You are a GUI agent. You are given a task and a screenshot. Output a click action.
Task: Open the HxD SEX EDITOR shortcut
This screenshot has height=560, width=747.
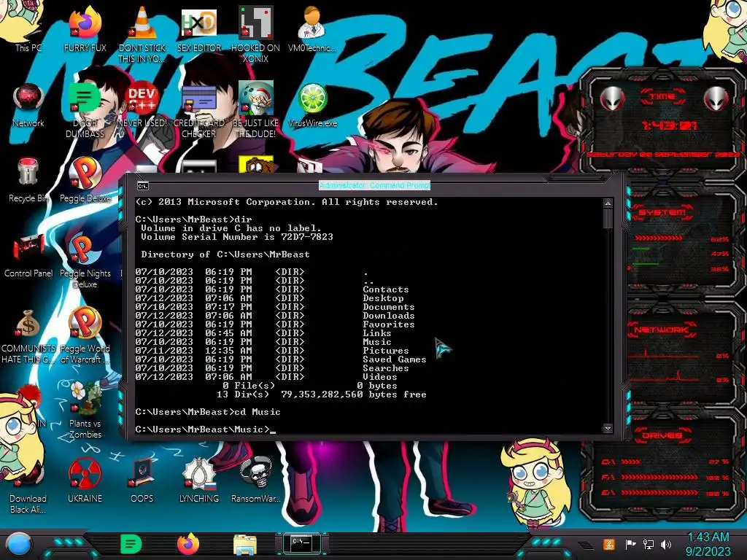199,28
